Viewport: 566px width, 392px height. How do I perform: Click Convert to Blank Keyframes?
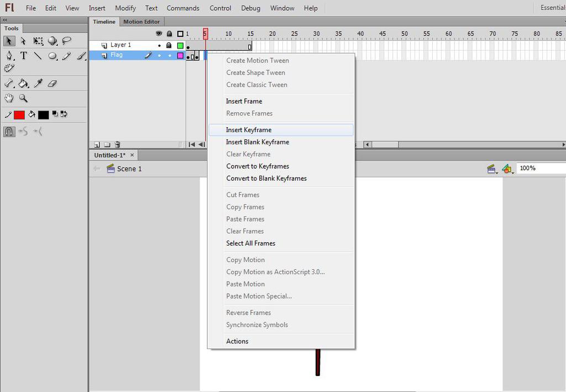(x=266, y=179)
